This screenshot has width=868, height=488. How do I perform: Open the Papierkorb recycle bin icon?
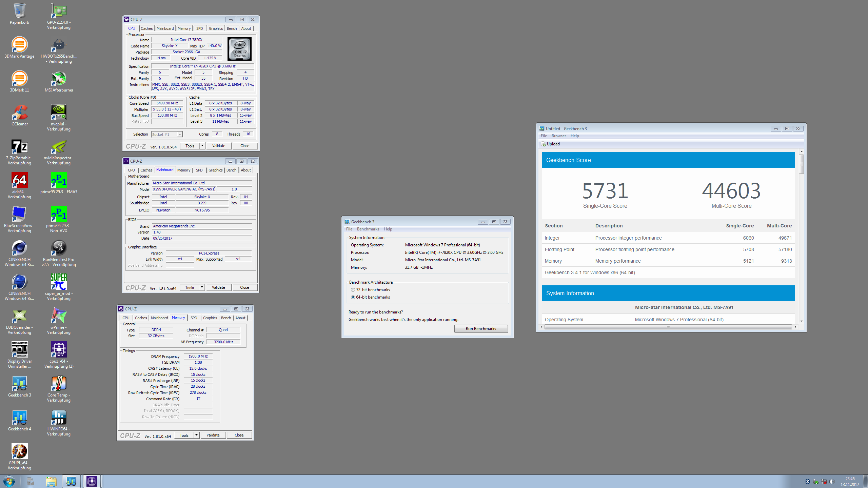coord(19,14)
